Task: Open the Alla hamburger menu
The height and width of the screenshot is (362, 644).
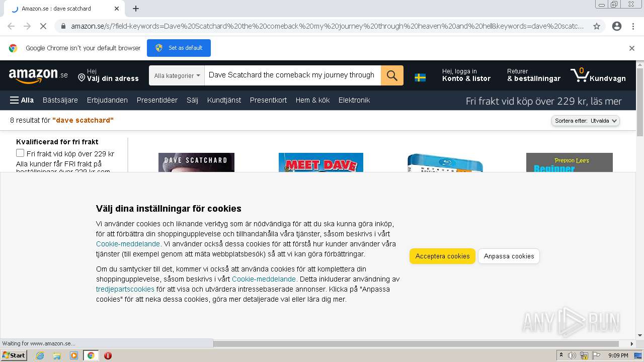Action: pyautogui.click(x=22, y=100)
